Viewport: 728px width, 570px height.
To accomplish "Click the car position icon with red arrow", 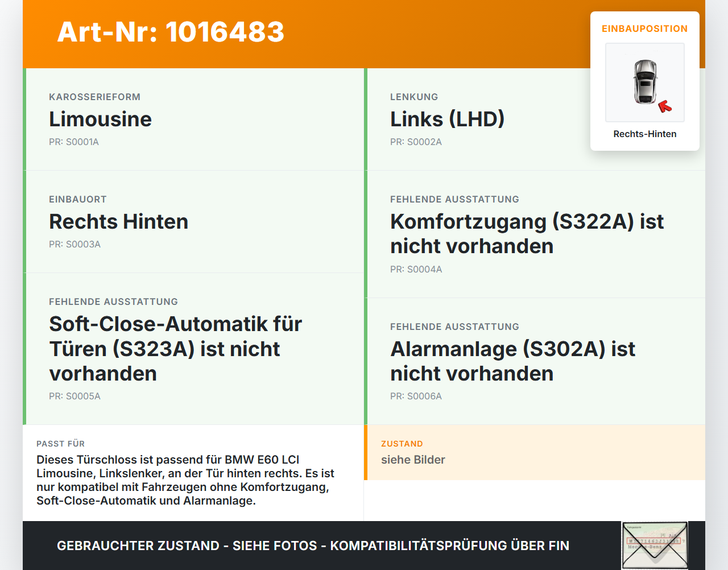I will [x=645, y=82].
